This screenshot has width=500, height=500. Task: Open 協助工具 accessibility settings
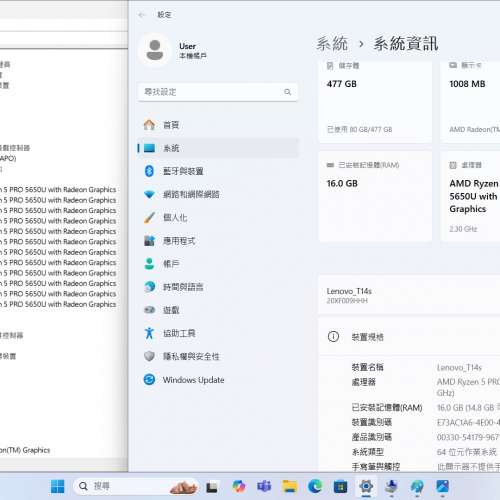pos(218,333)
